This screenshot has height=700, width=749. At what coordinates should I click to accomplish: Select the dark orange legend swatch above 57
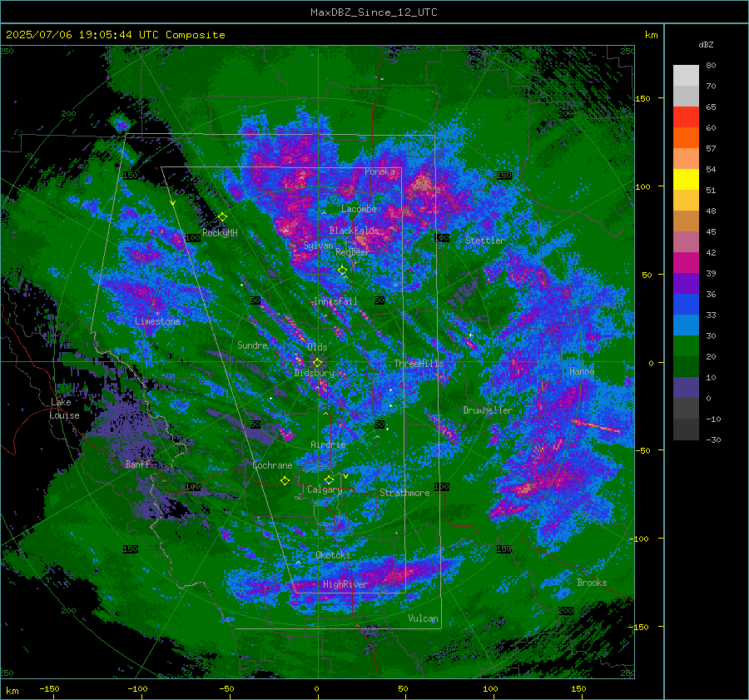(x=686, y=138)
